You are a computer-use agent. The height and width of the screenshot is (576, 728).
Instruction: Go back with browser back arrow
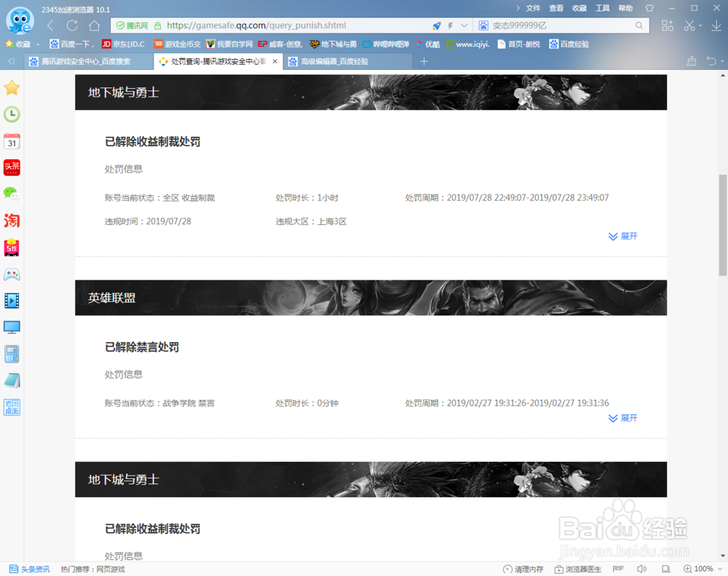click(50, 25)
